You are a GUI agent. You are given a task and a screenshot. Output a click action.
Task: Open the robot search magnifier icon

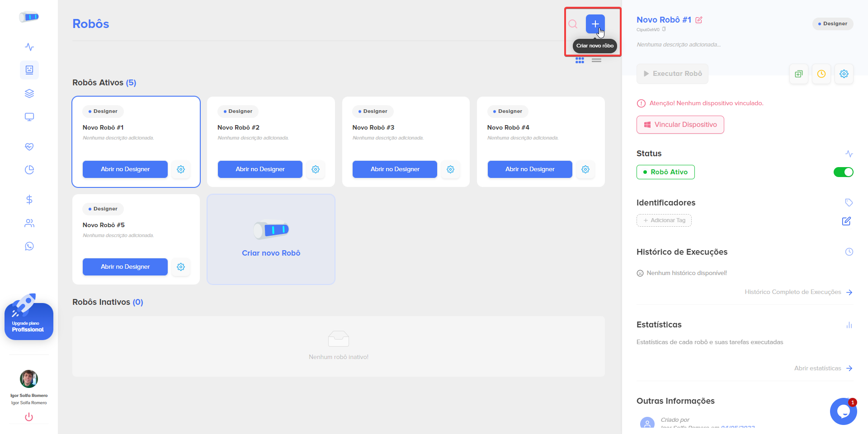tap(573, 24)
